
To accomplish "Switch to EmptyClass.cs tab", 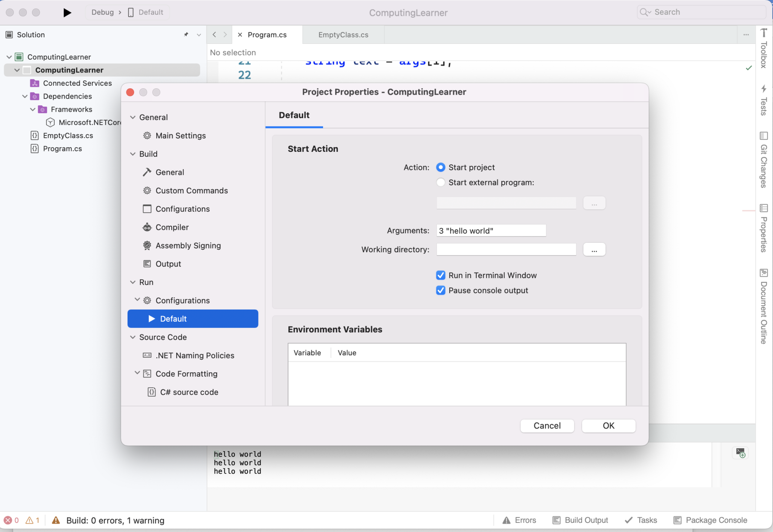I will 343,35.
